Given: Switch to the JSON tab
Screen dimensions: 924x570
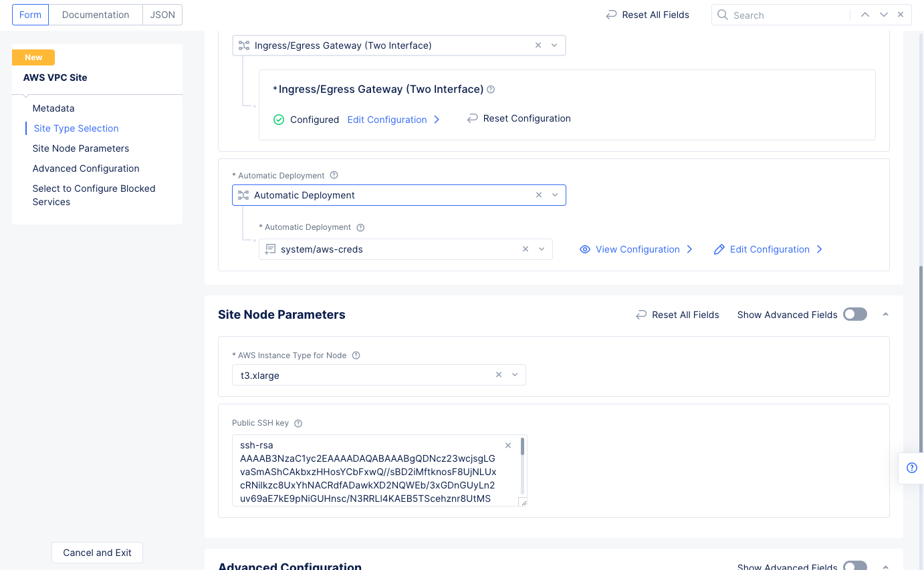Looking at the screenshot, I should click(x=162, y=14).
